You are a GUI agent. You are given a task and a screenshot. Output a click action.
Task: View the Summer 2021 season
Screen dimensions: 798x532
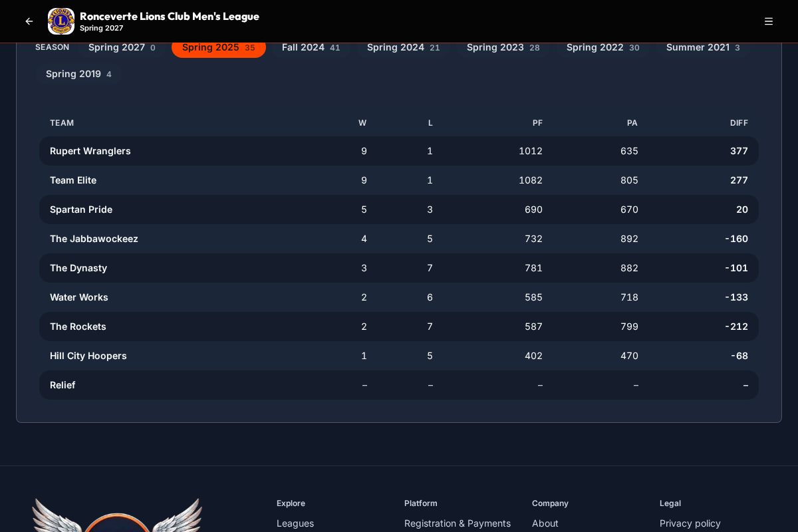point(703,47)
